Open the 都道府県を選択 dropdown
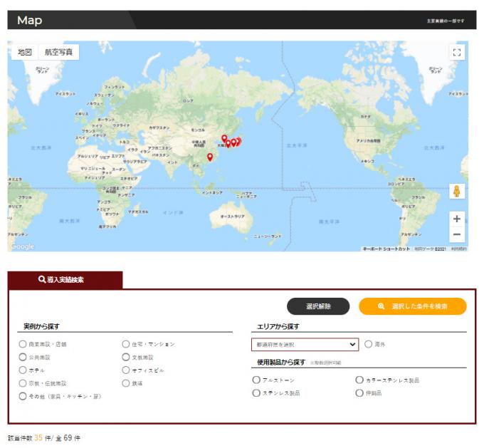This screenshot has height=448, width=484. (305, 345)
